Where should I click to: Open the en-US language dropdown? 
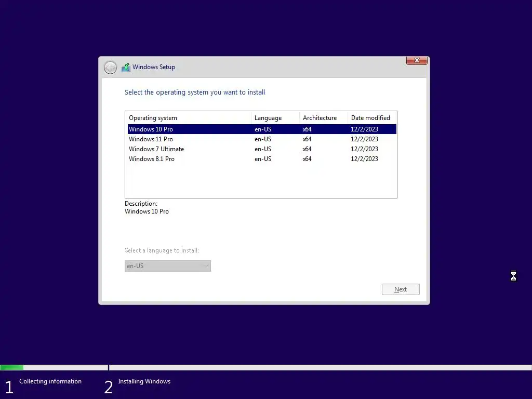click(168, 265)
